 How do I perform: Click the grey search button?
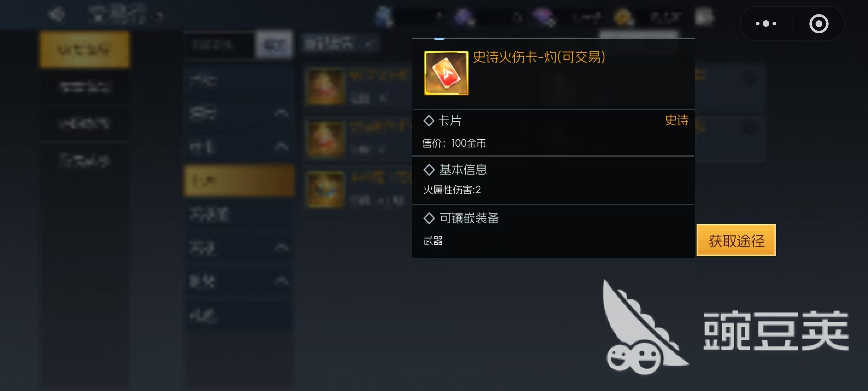point(274,45)
